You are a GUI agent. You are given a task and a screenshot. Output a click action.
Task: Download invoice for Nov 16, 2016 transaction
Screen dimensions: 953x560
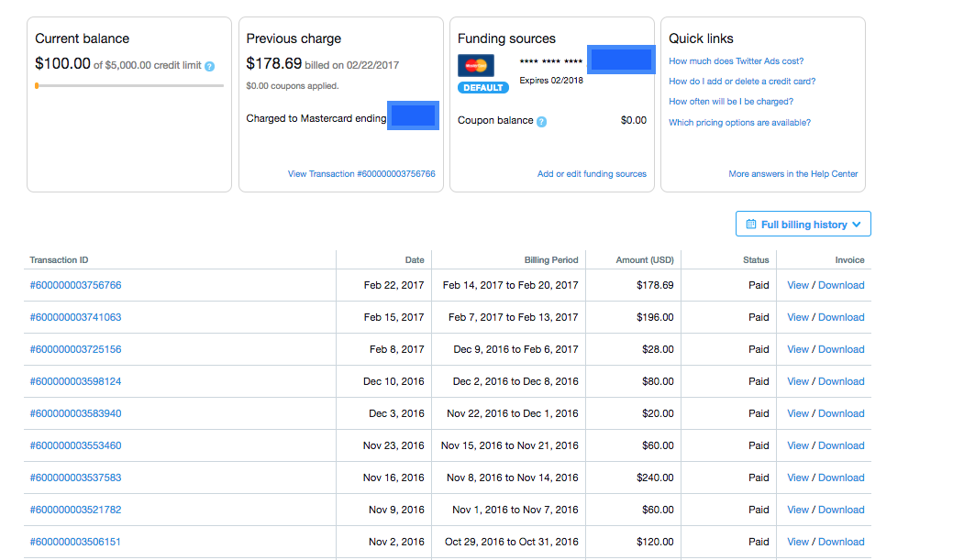tap(841, 478)
